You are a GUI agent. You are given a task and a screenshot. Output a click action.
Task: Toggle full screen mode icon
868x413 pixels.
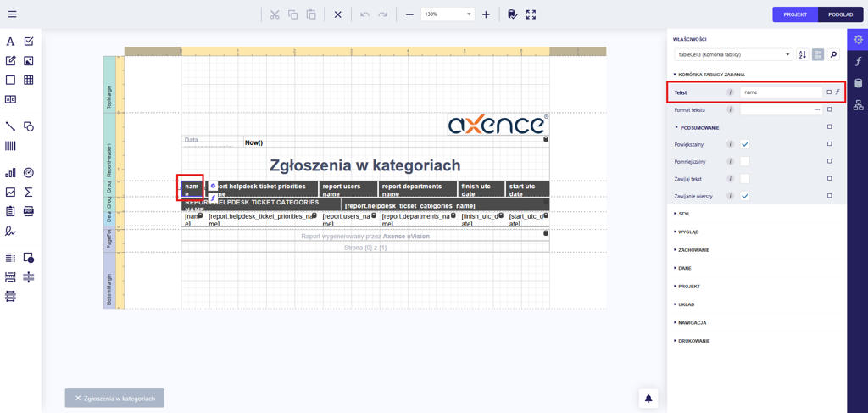[531, 14]
